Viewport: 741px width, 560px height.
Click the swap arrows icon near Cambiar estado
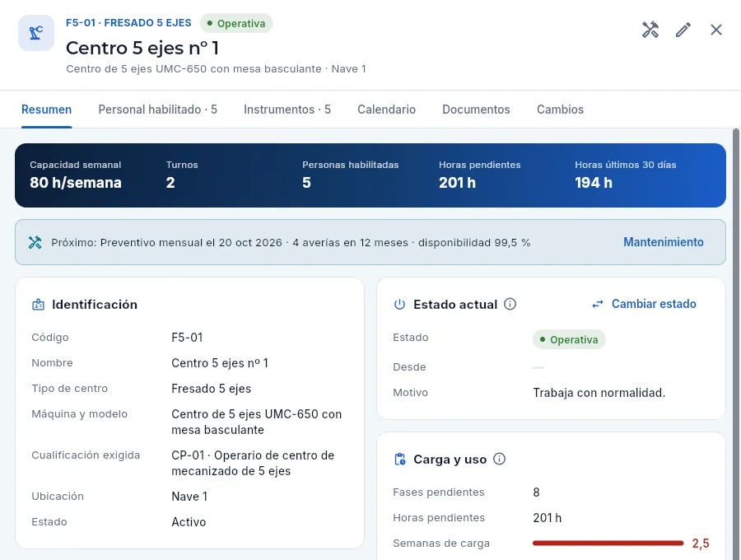coord(598,305)
